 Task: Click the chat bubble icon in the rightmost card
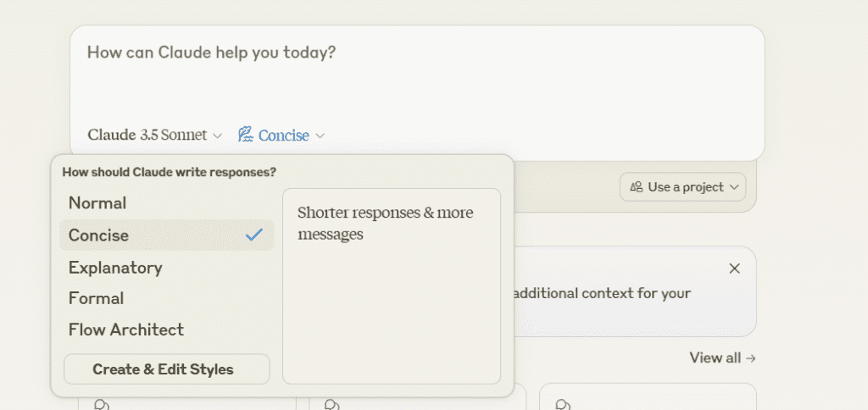click(x=564, y=404)
